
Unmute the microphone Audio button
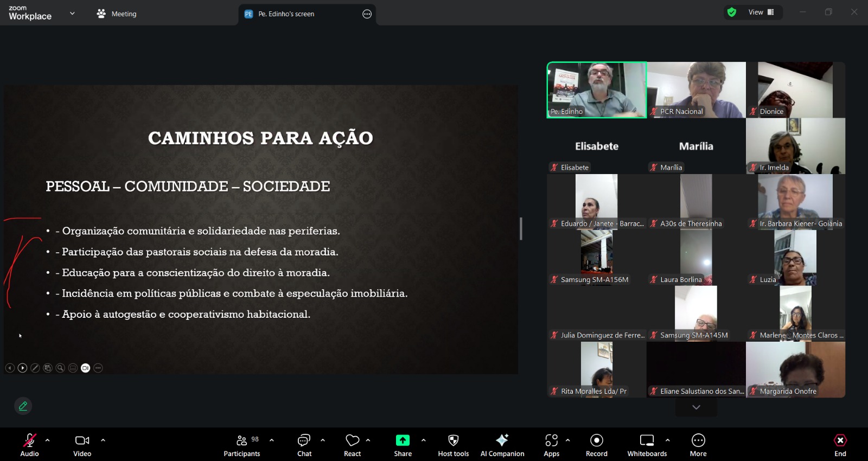(x=29, y=445)
